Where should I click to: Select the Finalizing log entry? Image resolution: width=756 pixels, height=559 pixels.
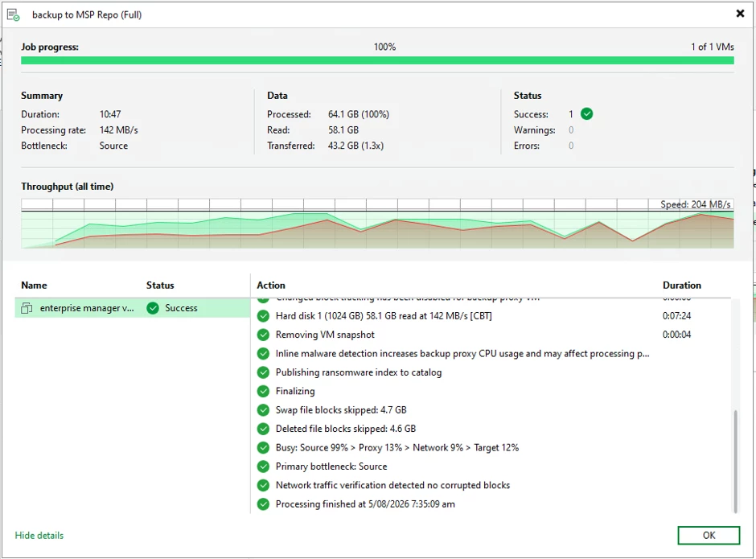[295, 391]
